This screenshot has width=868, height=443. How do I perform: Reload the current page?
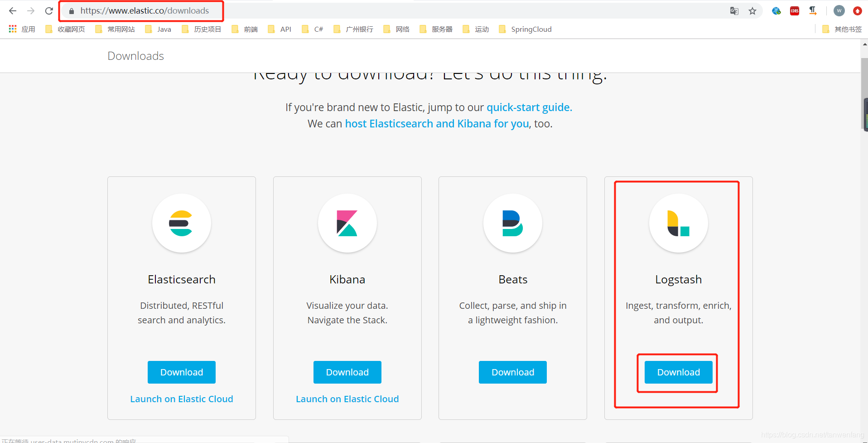coord(49,11)
